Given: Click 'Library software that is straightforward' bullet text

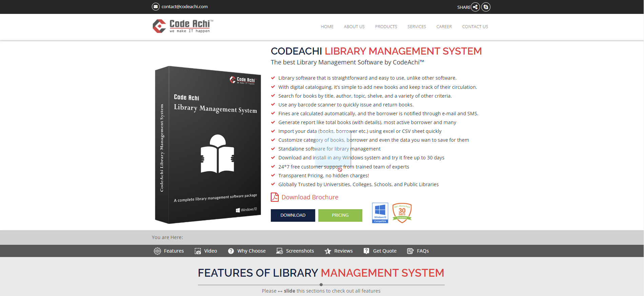Looking at the screenshot, I should pyautogui.click(x=367, y=78).
